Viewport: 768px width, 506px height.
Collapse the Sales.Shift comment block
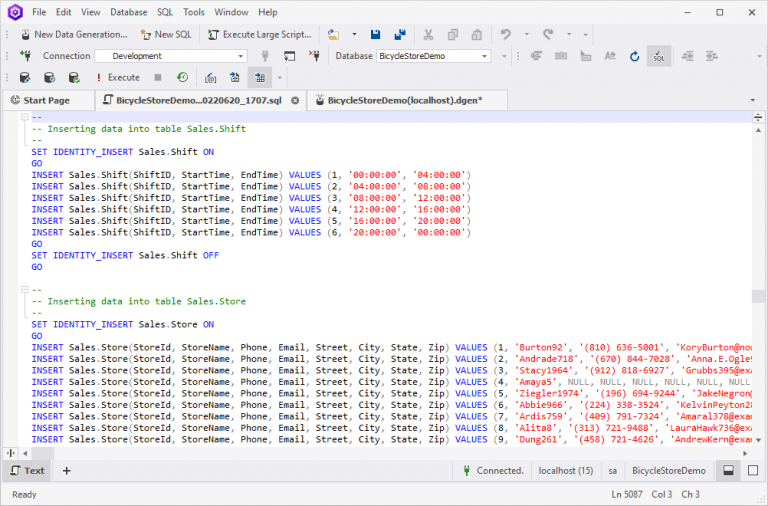(x=24, y=117)
